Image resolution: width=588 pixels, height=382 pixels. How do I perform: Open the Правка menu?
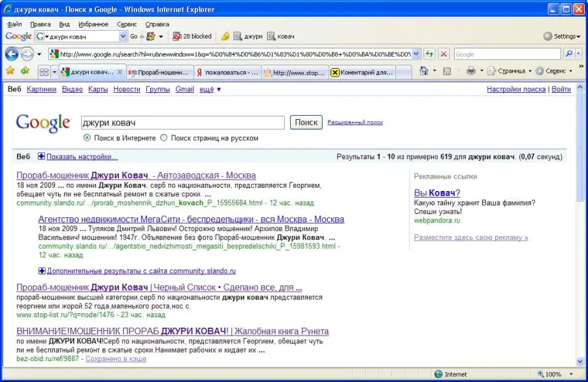(40, 24)
